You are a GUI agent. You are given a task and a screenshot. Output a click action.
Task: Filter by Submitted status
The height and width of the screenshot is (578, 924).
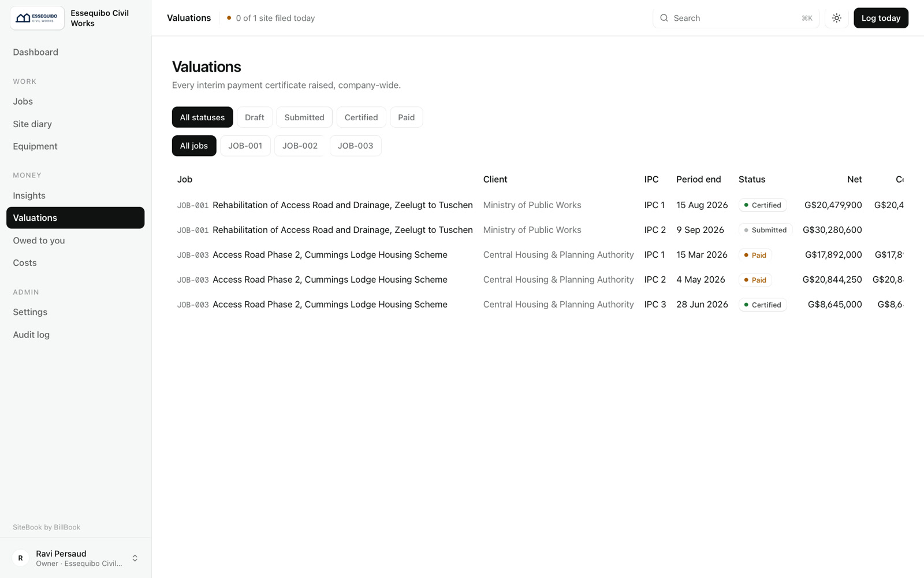pos(304,117)
